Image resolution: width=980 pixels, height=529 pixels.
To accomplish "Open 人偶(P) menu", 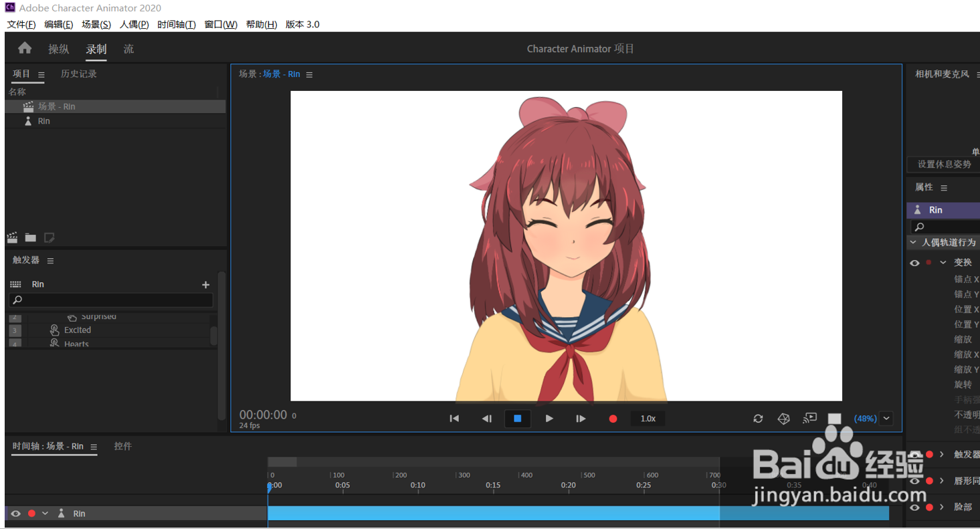I will click(x=134, y=25).
